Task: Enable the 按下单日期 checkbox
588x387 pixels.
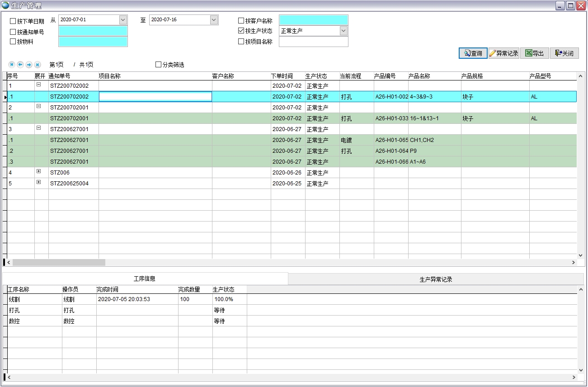Action: 13,21
